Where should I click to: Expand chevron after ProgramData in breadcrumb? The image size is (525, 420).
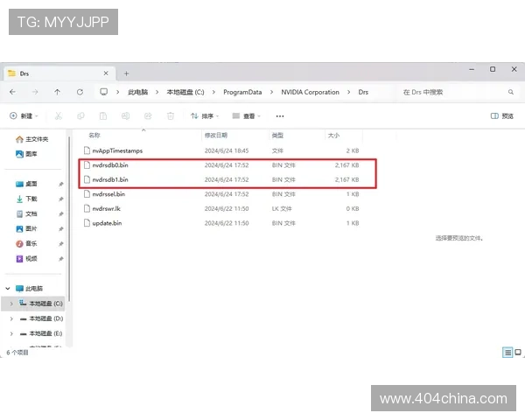271,92
